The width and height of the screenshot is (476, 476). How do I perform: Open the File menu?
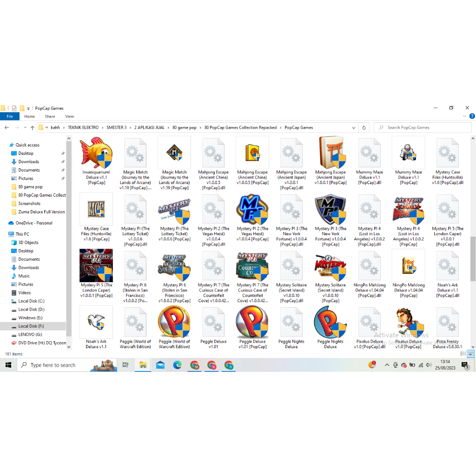[10, 116]
